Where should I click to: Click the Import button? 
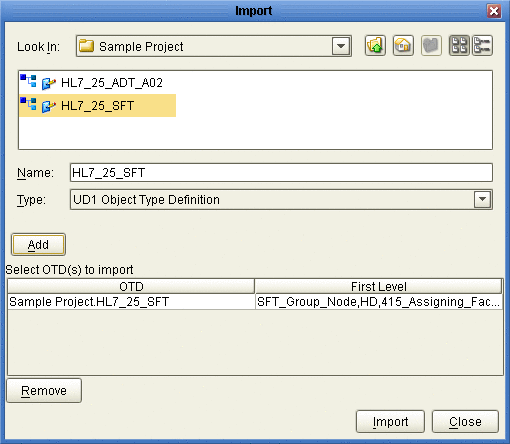coord(390,421)
